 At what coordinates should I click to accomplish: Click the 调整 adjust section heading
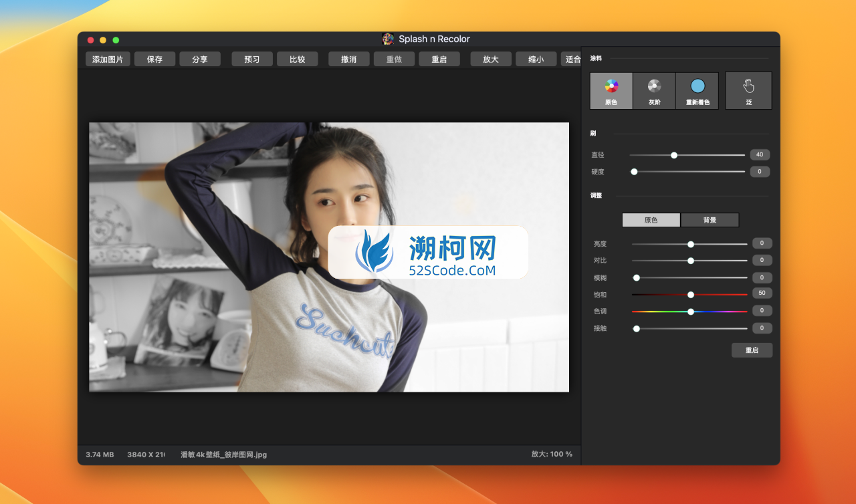coord(595,196)
